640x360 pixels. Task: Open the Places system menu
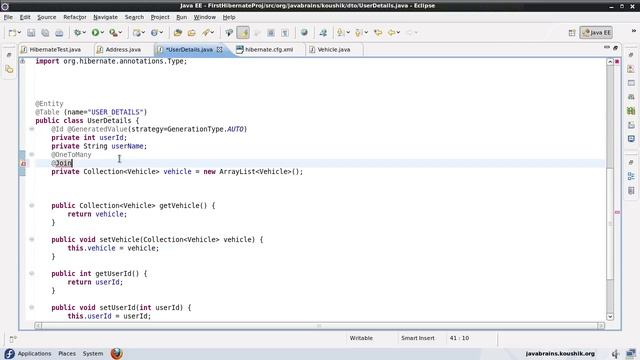pos(67,353)
